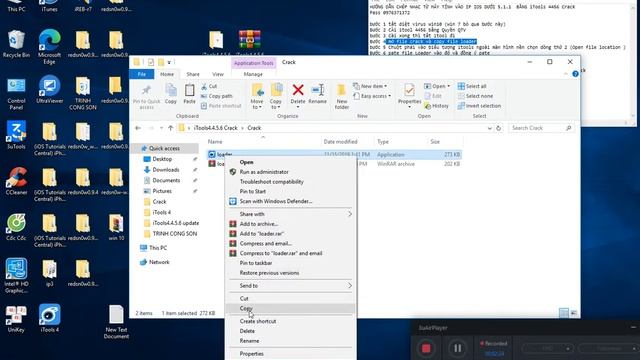Click the ribbon Cut button
Screen dimensions: 640x360
(209, 86)
